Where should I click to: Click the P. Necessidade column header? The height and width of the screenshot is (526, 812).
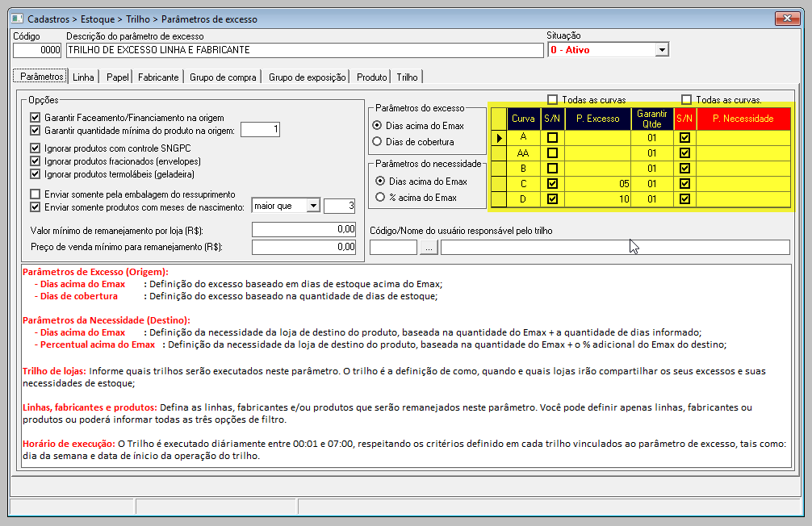pos(743,119)
